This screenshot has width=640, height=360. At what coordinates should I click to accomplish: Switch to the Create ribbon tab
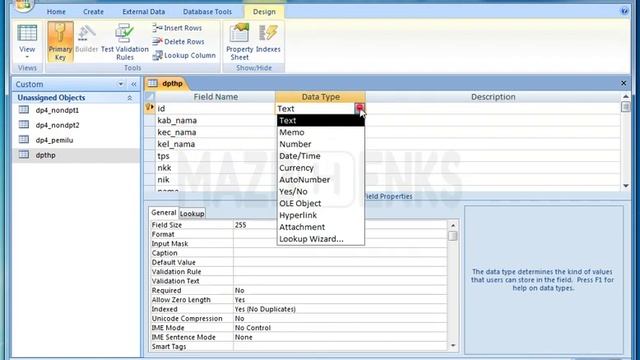(x=93, y=12)
